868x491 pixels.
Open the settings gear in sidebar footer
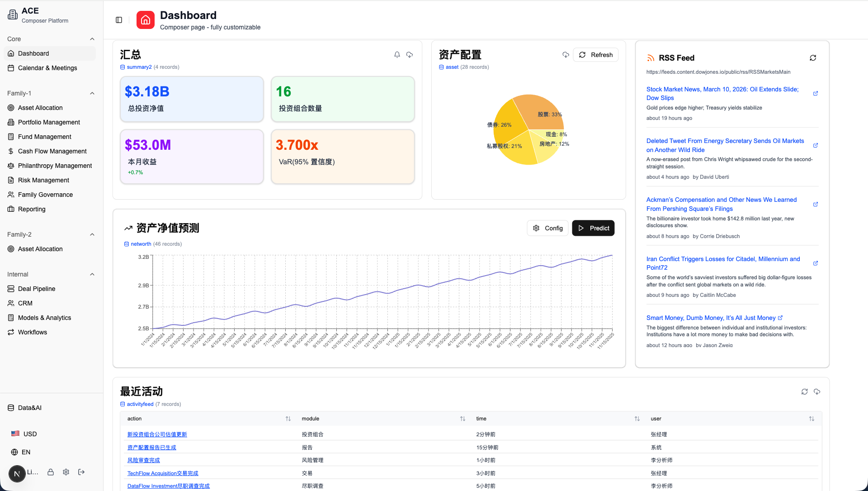click(x=66, y=472)
